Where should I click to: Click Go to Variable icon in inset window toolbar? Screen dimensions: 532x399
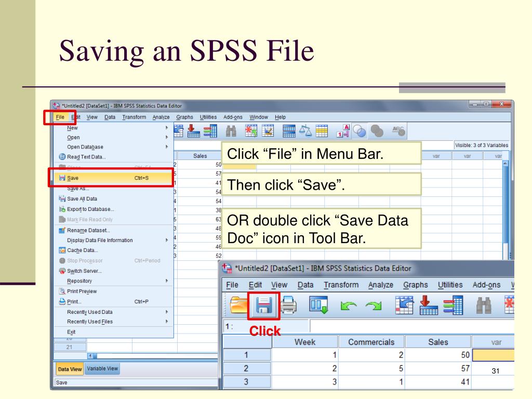(429, 304)
